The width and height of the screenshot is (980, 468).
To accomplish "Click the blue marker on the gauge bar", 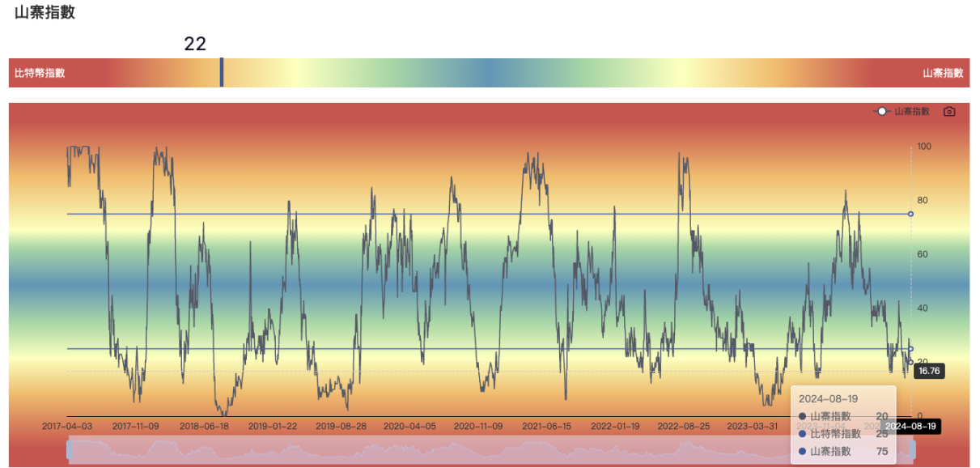I will coord(221,72).
